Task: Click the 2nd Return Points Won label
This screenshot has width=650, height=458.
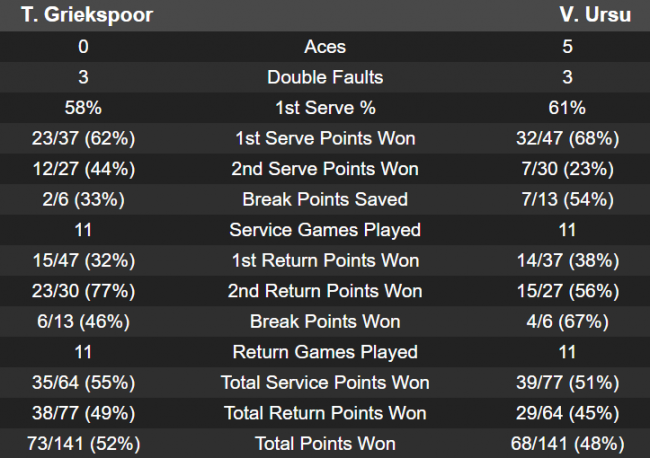Action: click(325, 291)
